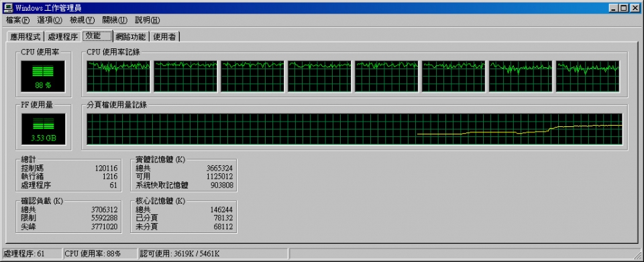Click the 未分頁 value 68112
Screen dimensions: 644x262
pyautogui.click(x=223, y=226)
